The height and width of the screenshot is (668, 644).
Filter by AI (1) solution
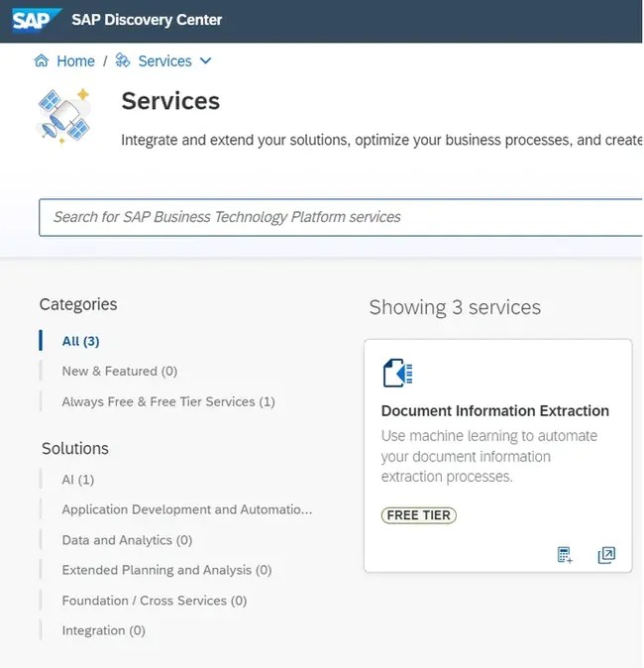(x=78, y=480)
